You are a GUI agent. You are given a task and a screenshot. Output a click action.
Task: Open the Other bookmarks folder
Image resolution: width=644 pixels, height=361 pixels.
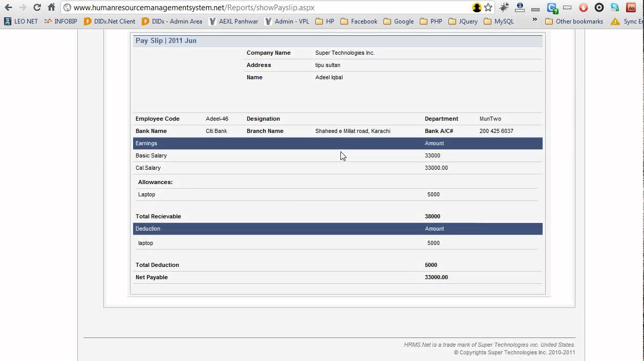pos(574,21)
